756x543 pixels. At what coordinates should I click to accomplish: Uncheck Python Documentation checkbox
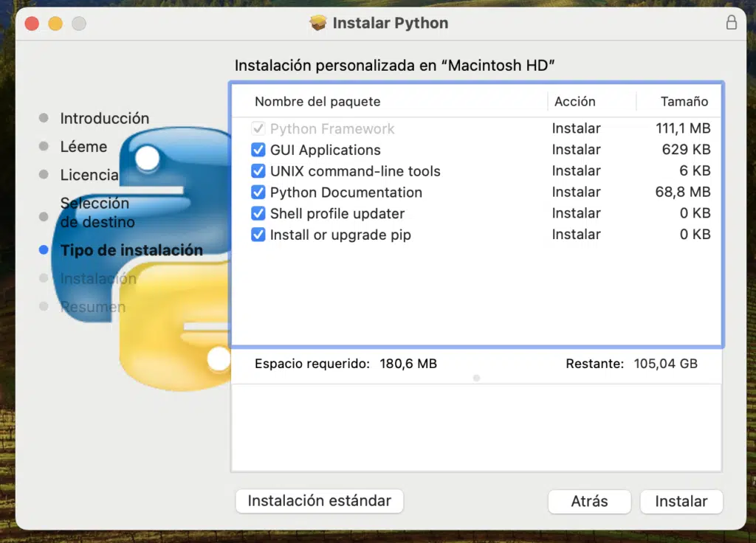pyautogui.click(x=258, y=193)
